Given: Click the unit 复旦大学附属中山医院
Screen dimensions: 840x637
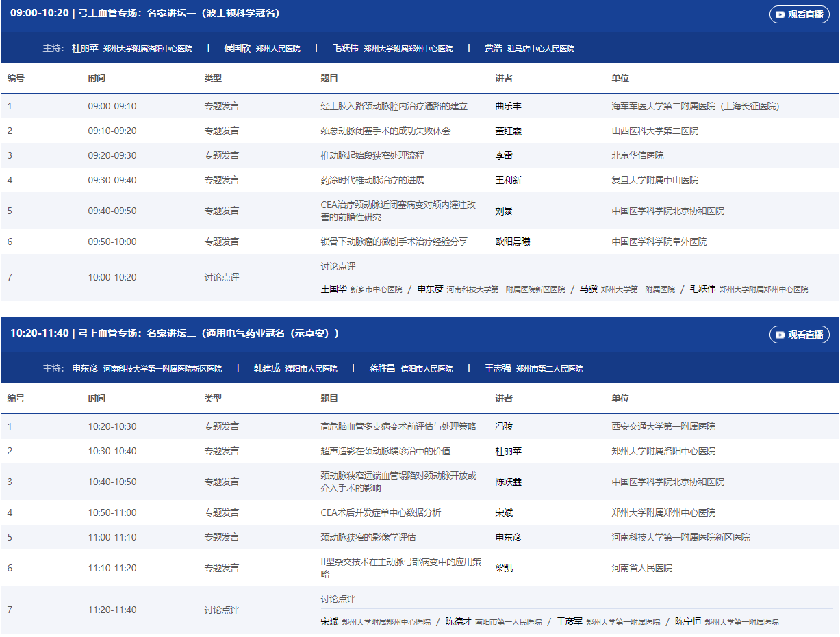Looking at the screenshot, I should 655,181.
